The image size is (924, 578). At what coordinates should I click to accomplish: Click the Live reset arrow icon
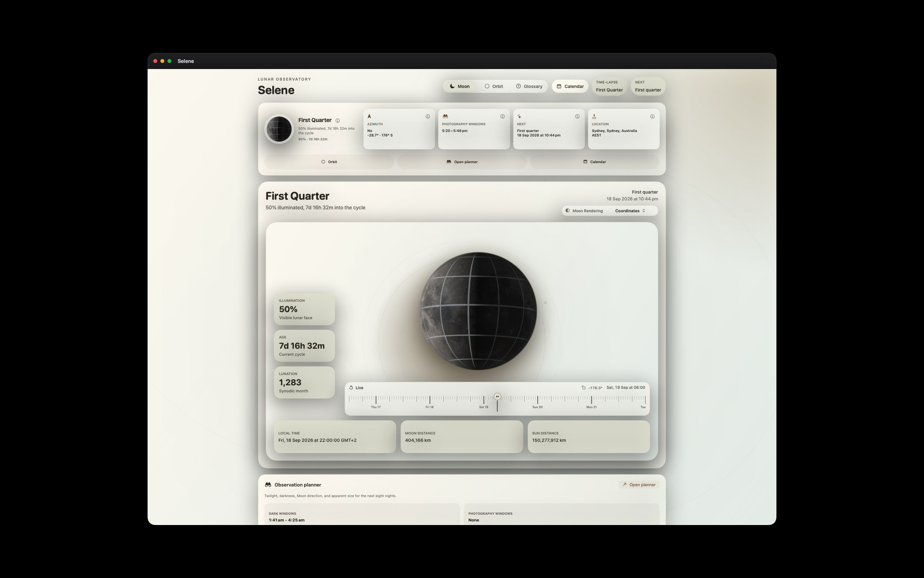[x=351, y=388]
